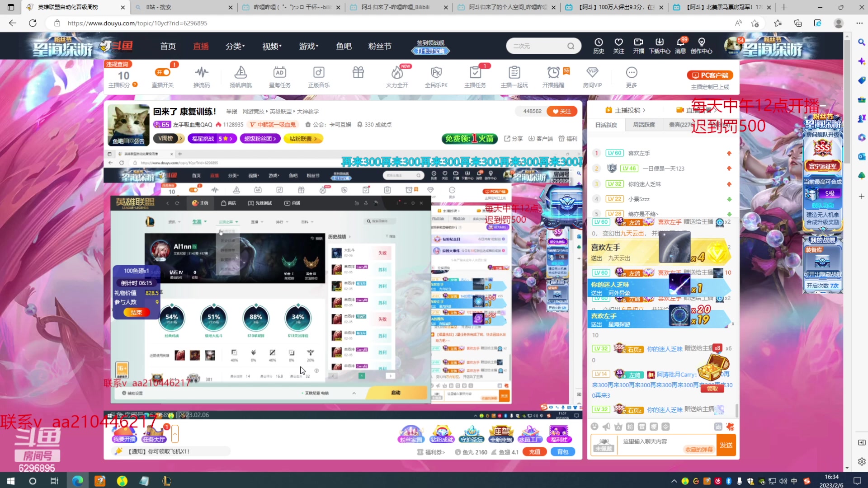This screenshot has width=868, height=488.
Task: Click the 发送 send button
Action: (x=726, y=445)
